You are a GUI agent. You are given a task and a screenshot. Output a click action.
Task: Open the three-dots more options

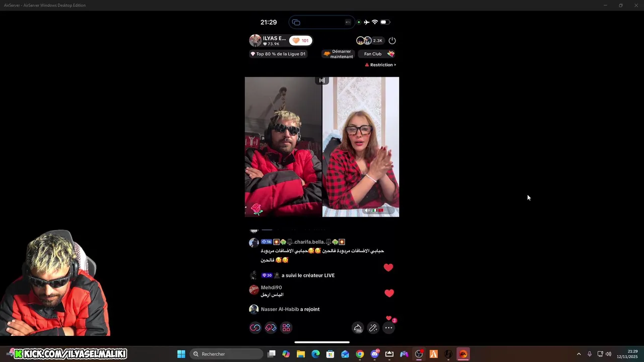pos(389,328)
